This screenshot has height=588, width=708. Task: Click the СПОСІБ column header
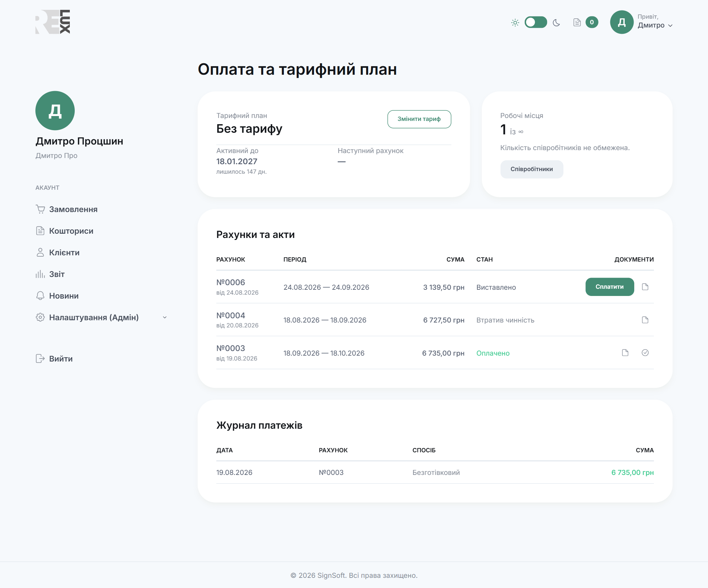(424, 450)
